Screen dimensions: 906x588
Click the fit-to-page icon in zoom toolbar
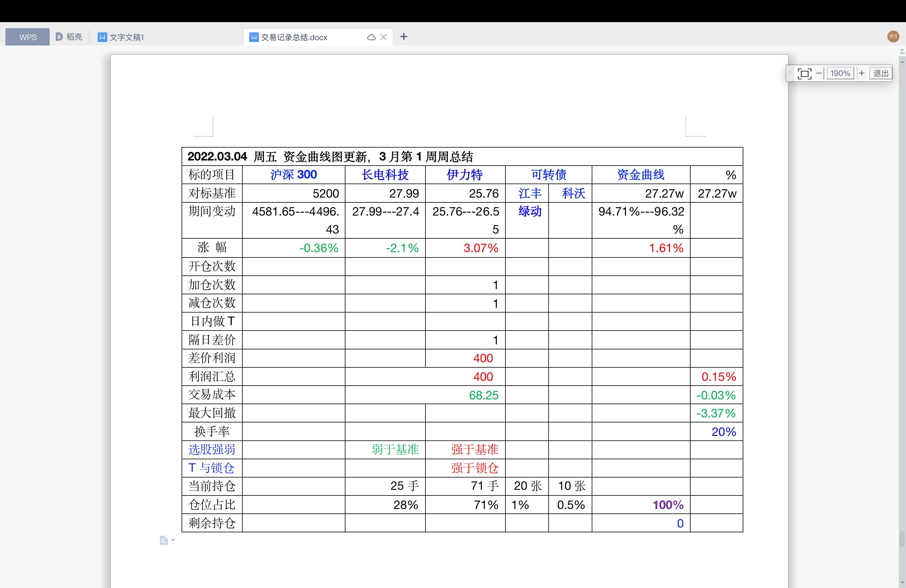pyautogui.click(x=804, y=73)
